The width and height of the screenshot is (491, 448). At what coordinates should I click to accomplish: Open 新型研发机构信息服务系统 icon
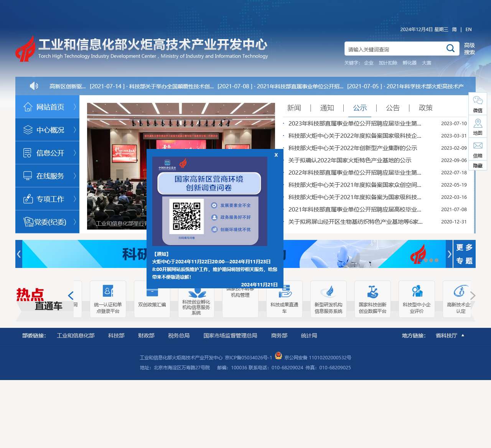click(x=328, y=299)
